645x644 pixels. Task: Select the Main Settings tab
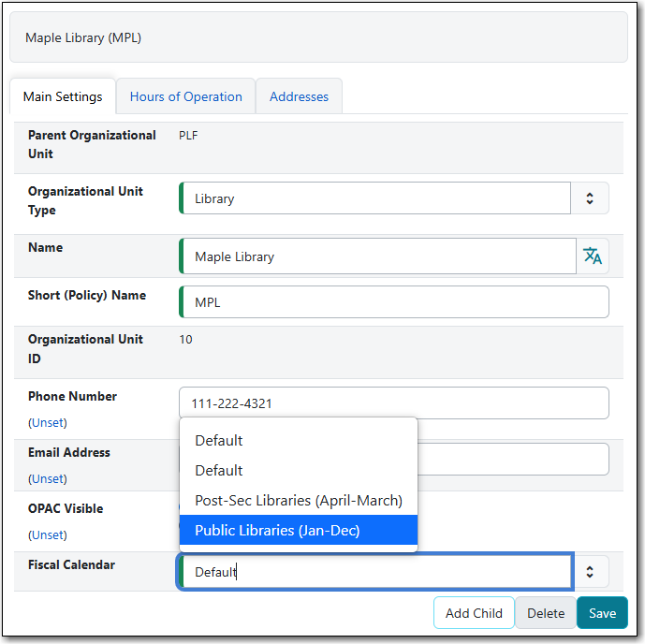point(63,96)
